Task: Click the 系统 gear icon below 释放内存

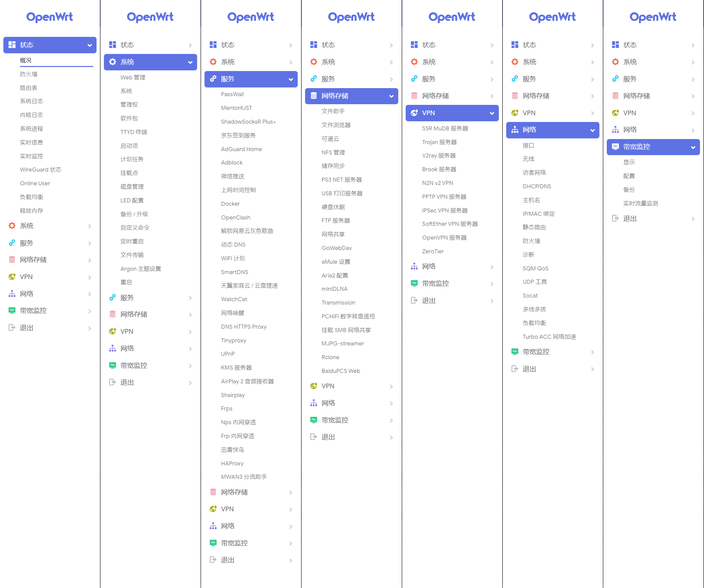Action: point(12,226)
